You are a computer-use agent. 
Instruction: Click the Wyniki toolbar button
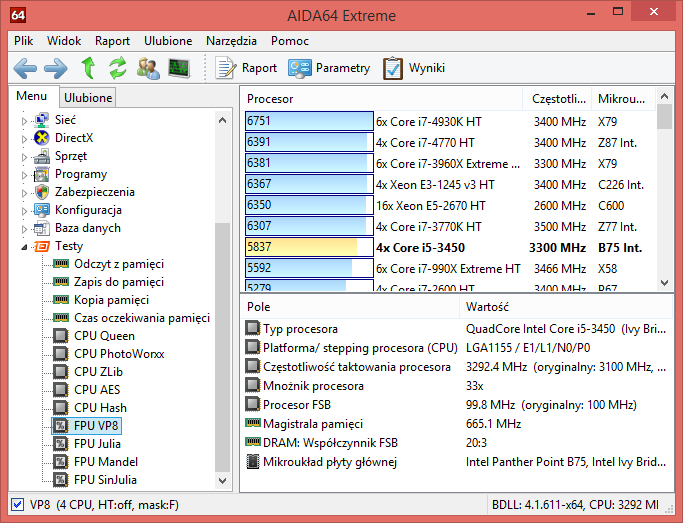pos(414,68)
